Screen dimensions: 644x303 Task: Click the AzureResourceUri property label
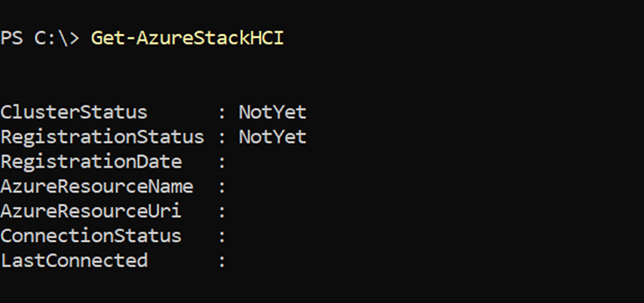91,211
